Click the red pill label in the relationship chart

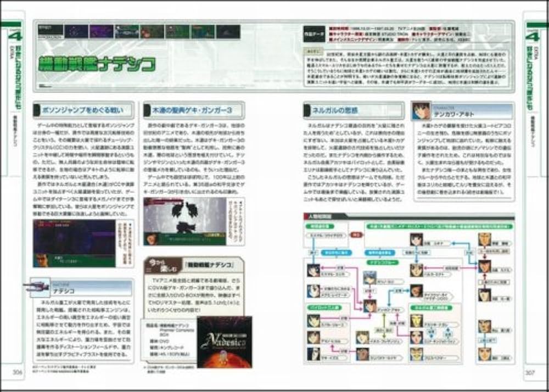tap(356, 235)
